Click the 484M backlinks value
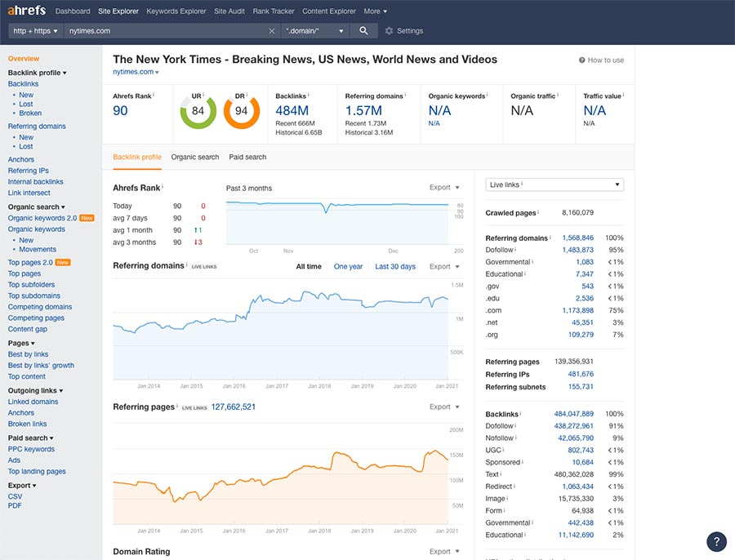Viewport: 735px width, 560px height. pyautogui.click(x=292, y=110)
